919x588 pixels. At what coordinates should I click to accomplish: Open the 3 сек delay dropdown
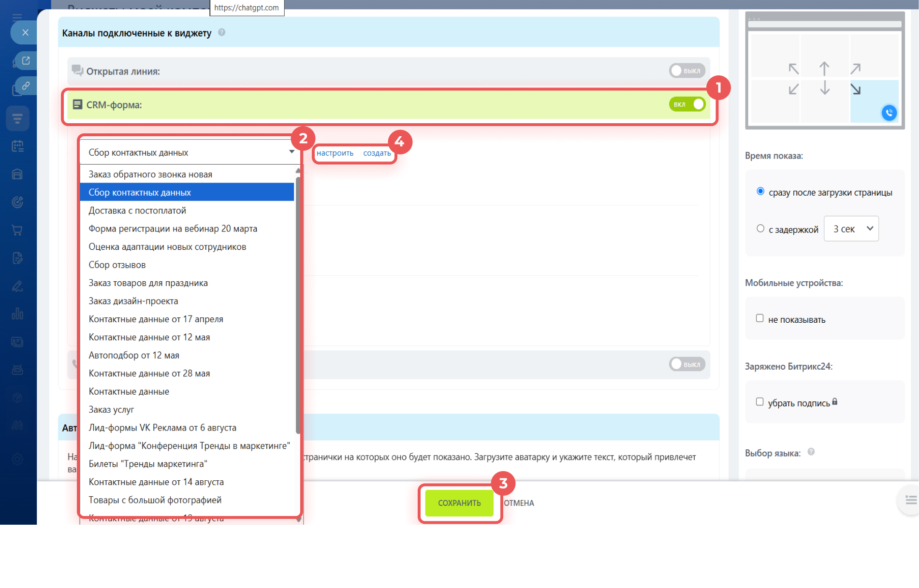click(x=851, y=229)
